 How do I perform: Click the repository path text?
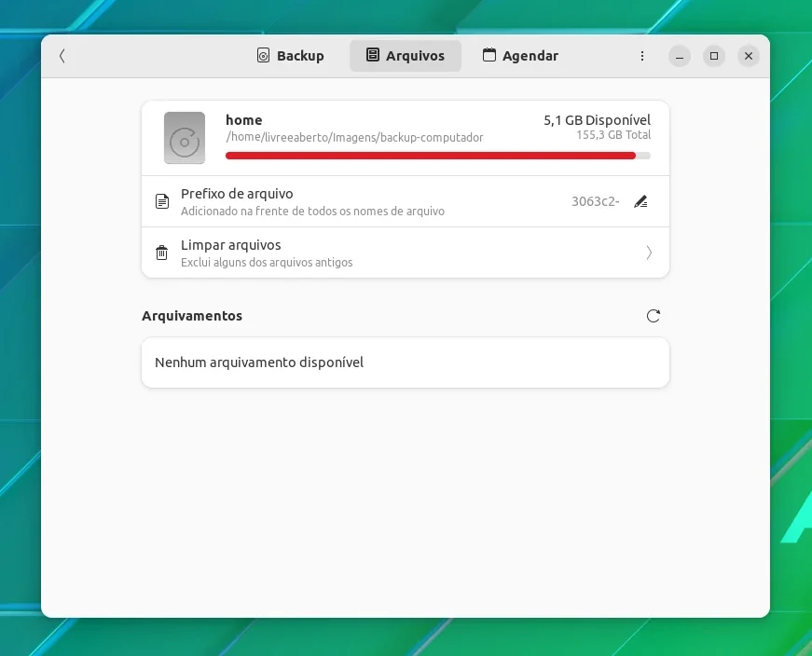point(354,137)
